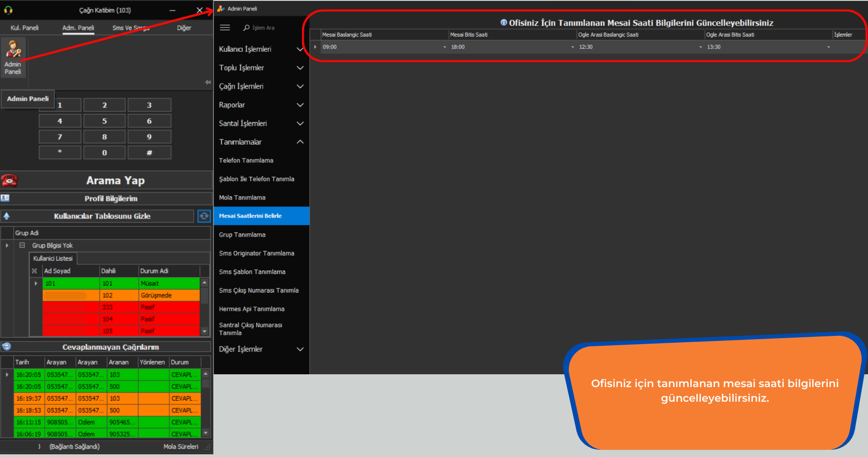
Task: Click the pin icon in toolbar panel
Action: pyautogui.click(x=208, y=82)
